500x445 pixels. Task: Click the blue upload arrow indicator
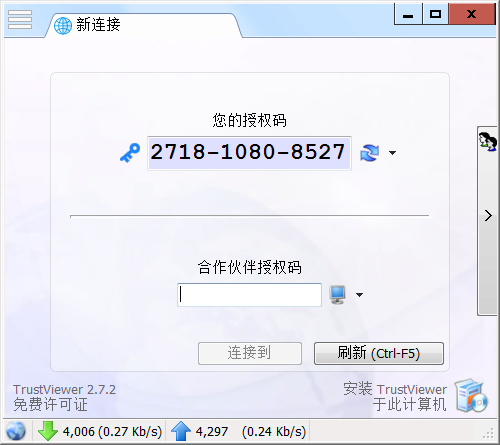[180, 431]
